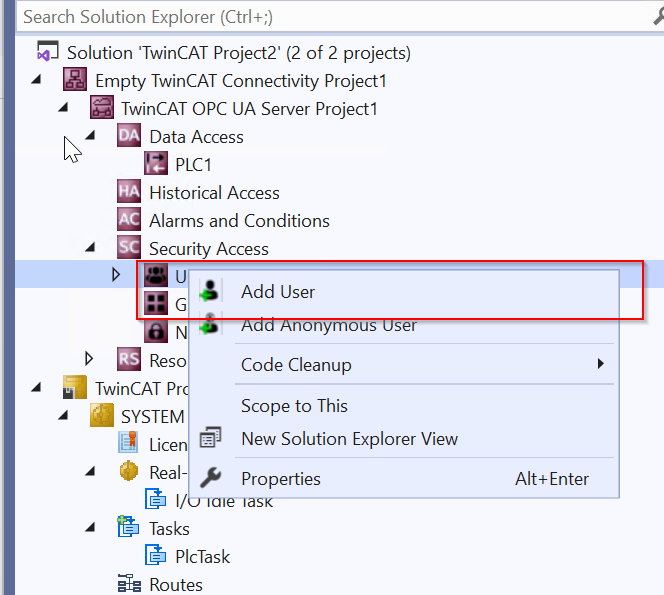Screen dimensions: 664x595
Task: Click the Tasks node icon
Action: pos(128,527)
